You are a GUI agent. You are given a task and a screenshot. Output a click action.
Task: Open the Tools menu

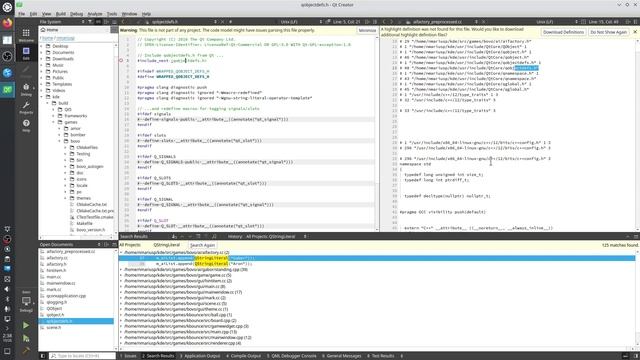(112, 14)
